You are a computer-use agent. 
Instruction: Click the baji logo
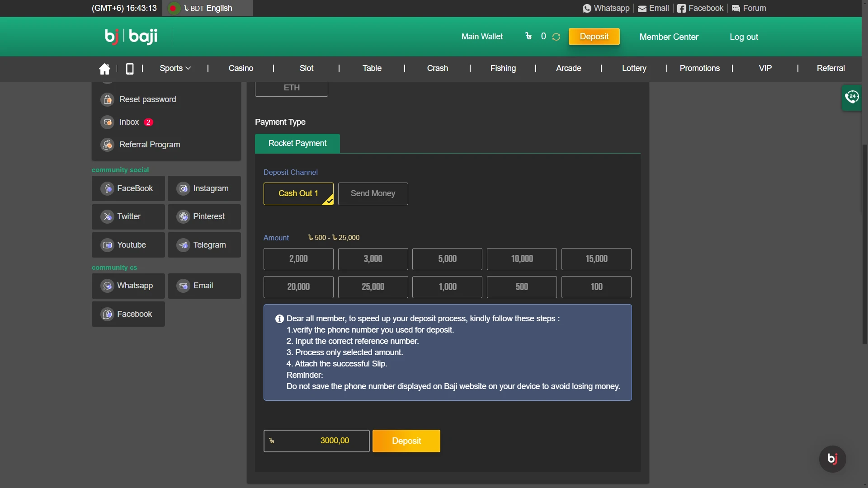tap(131, 37)
